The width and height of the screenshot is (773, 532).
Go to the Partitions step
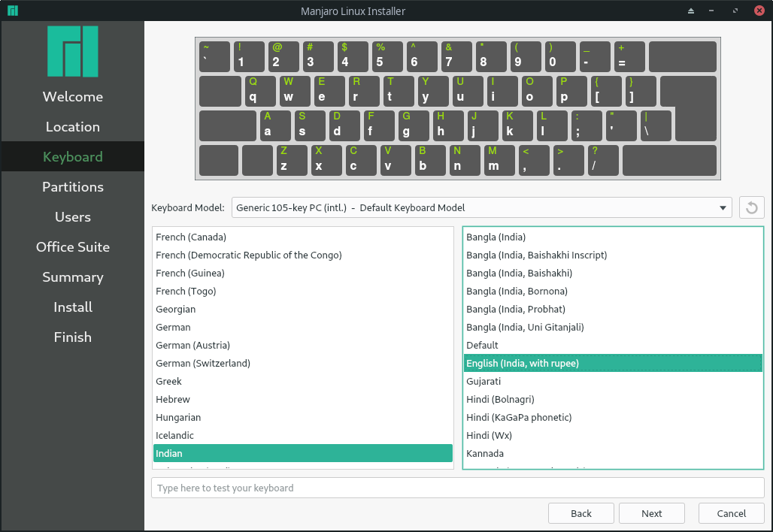pyautogui.click(x=72, y=186)
